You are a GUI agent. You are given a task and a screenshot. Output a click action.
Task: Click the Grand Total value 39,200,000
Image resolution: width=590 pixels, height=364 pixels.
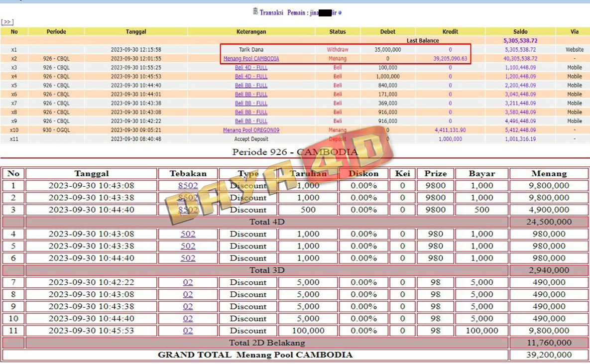[549, 355]
